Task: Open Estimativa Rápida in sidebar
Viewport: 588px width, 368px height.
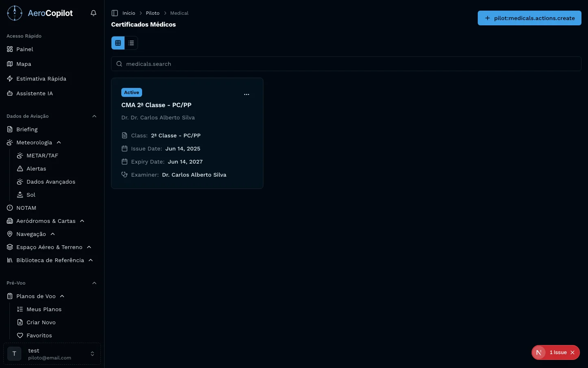Action: click(x=41, y=79)
